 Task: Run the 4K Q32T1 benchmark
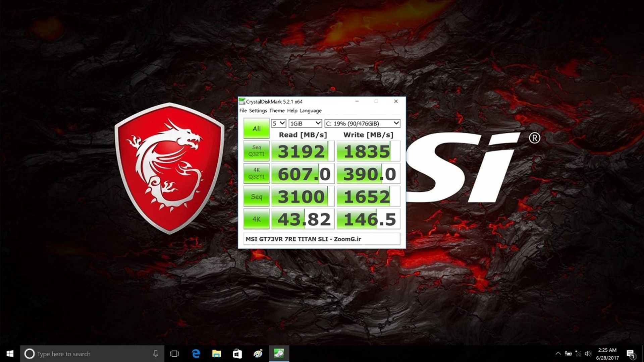[256, 173]
